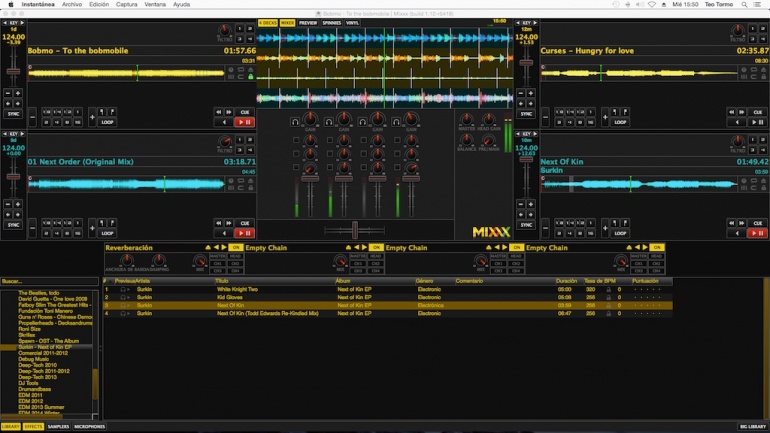Check high EQ kill box on first channel
Screen dimensions: 770x433
coord(296,140)
